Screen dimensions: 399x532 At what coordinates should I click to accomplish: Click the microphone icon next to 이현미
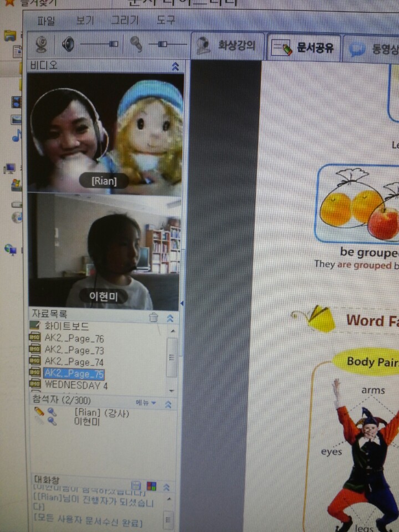click(52, 421)
